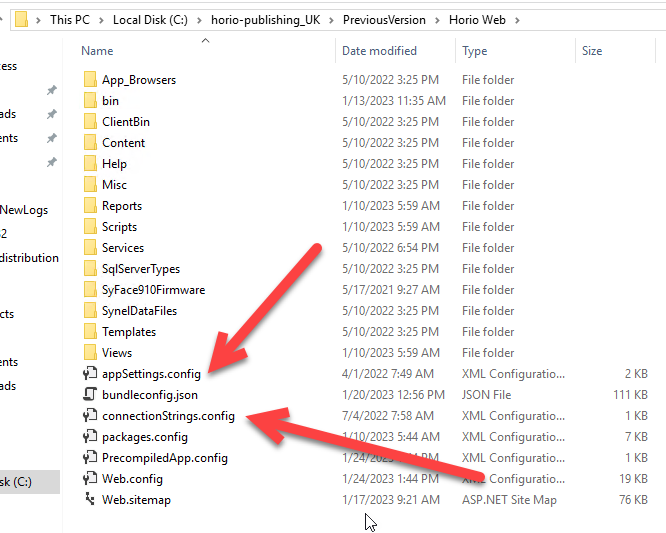
Task: Click date 5/17/2021 9:27 AM cell
Action: (x=391, y=290)
